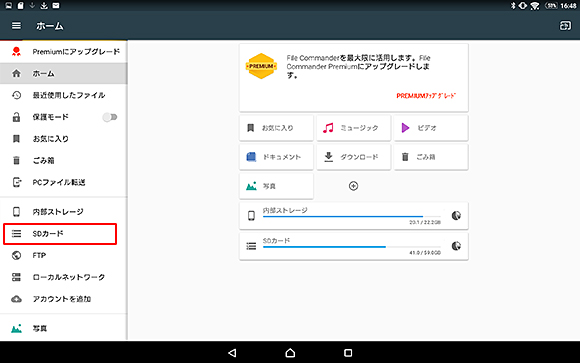Click the Bluetooth status icon
This screenshot has height=363, width=580.
point(513,6)
